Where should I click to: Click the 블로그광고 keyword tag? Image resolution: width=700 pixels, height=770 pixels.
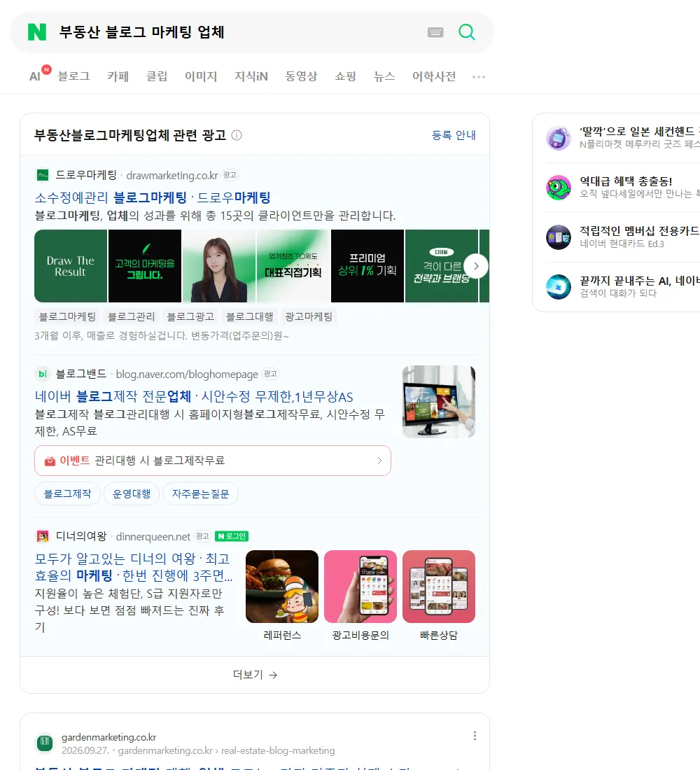point(190,316)
